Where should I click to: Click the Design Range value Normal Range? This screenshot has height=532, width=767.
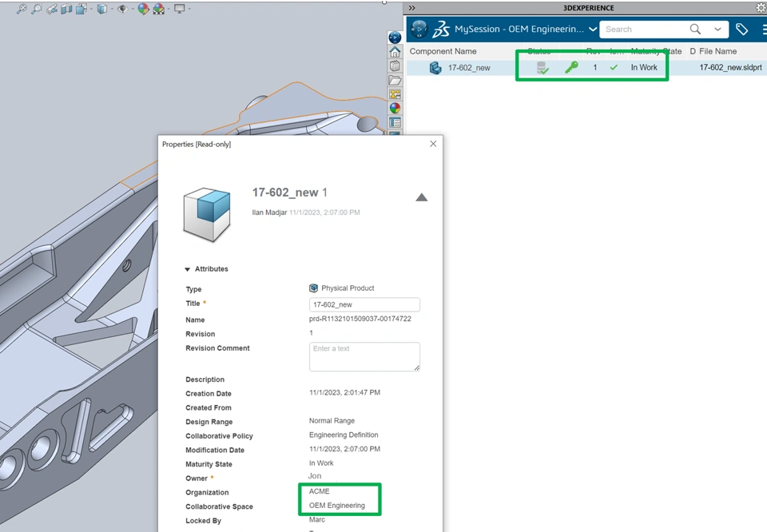(x=332, y=420)
